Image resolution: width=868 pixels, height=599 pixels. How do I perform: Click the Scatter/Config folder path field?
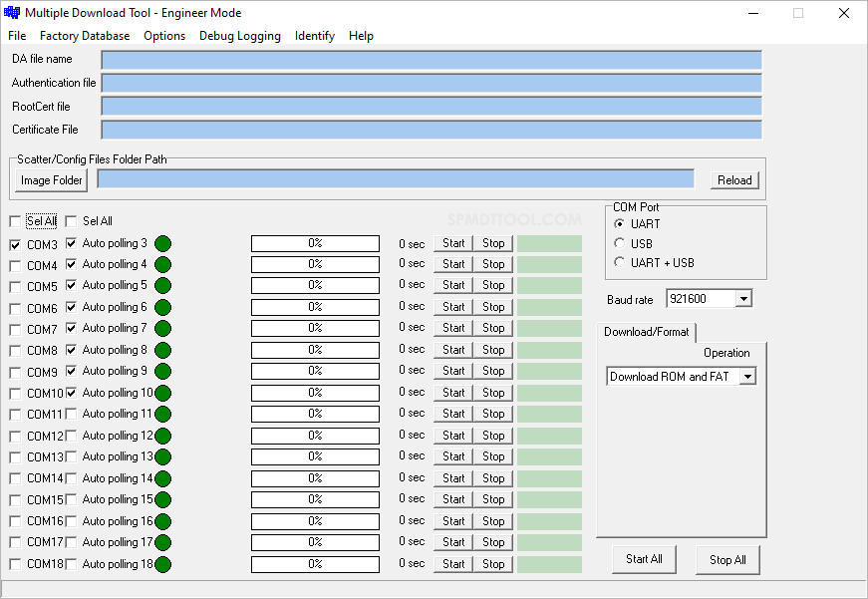click(x=396, y=179)
